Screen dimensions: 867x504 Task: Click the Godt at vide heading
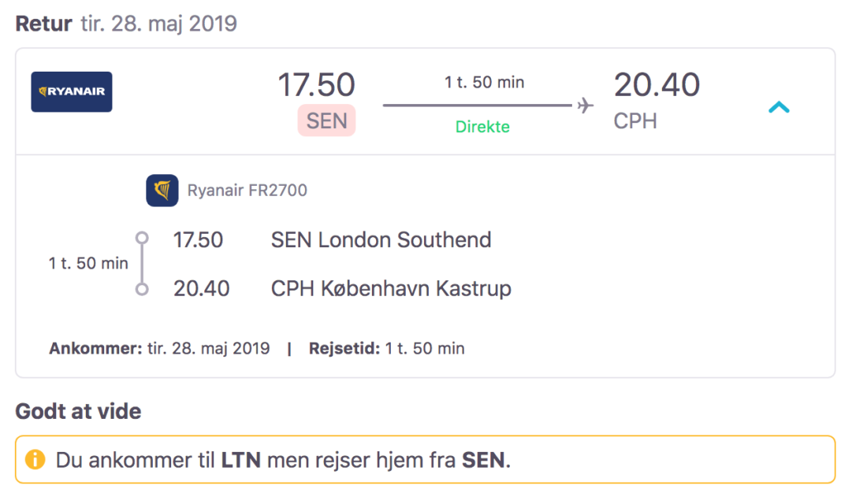[x=78, y=411]
